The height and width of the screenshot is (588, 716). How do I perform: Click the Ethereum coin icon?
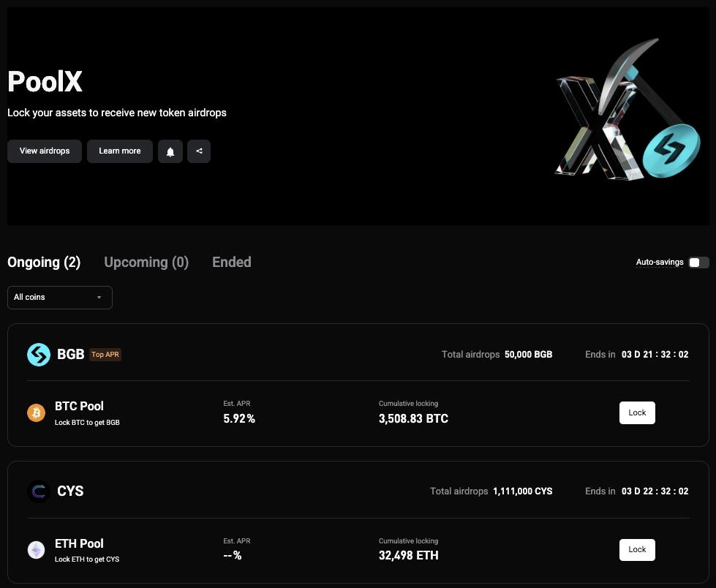[x=36, y=550]
